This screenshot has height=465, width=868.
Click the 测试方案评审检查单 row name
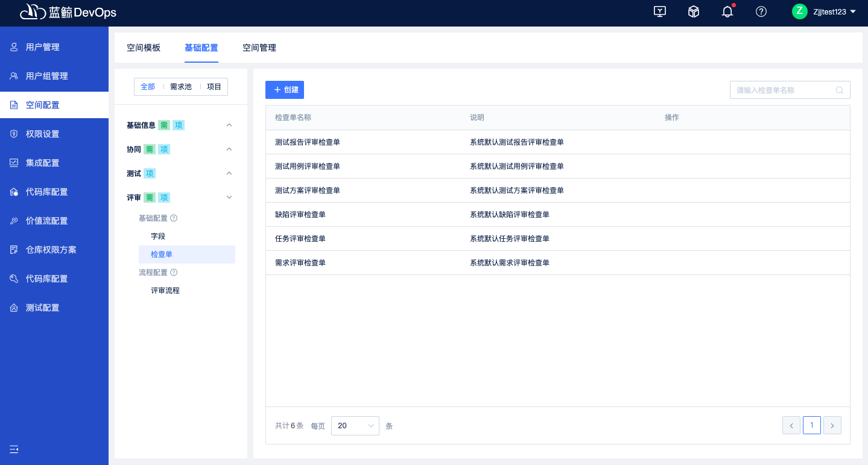coord(308,191)
